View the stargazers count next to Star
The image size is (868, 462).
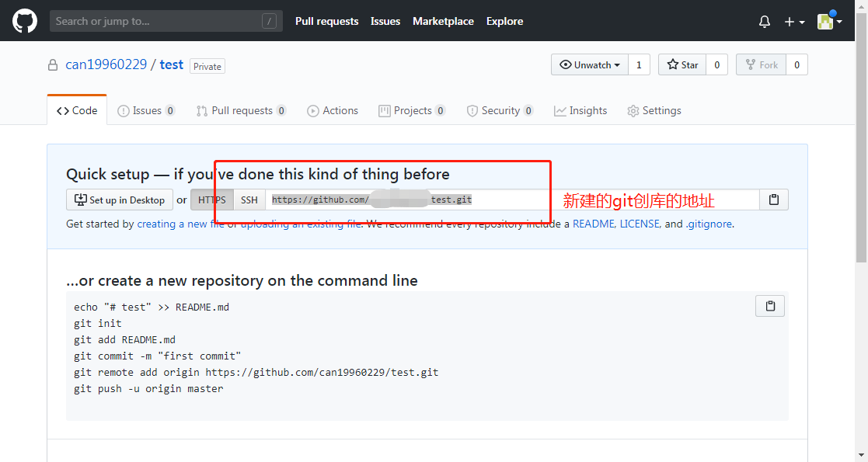[717, 64]
